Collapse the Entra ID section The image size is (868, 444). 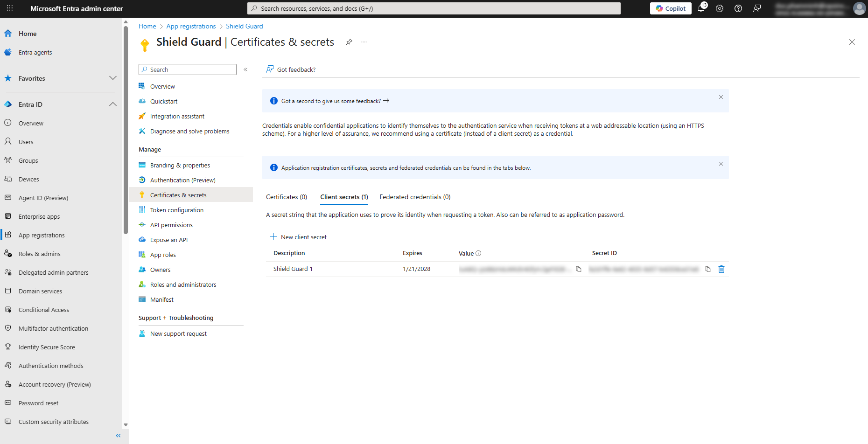112,104
